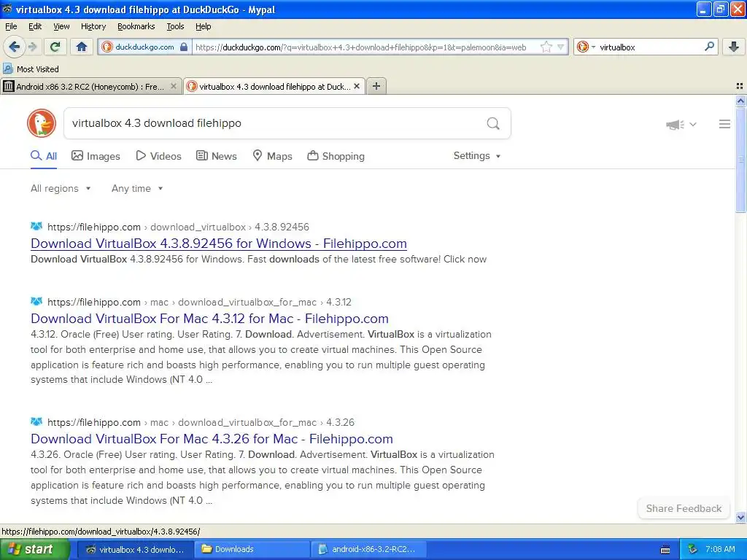Click the filehippo favicon of the 4.3.8.92456 result
Image resolution: width=747 pixels, height=560 pixels.
(36, 226)
